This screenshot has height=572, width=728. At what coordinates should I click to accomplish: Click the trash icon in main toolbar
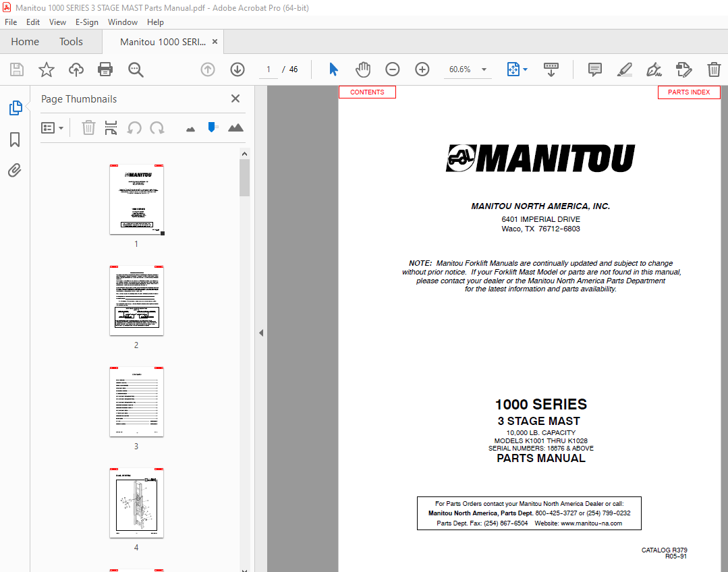714,69
